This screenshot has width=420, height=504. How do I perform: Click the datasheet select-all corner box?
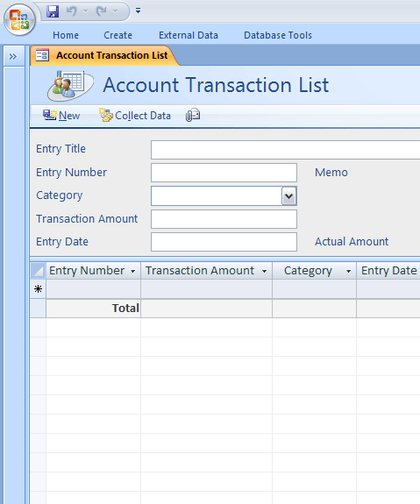(x=38, y=270)
